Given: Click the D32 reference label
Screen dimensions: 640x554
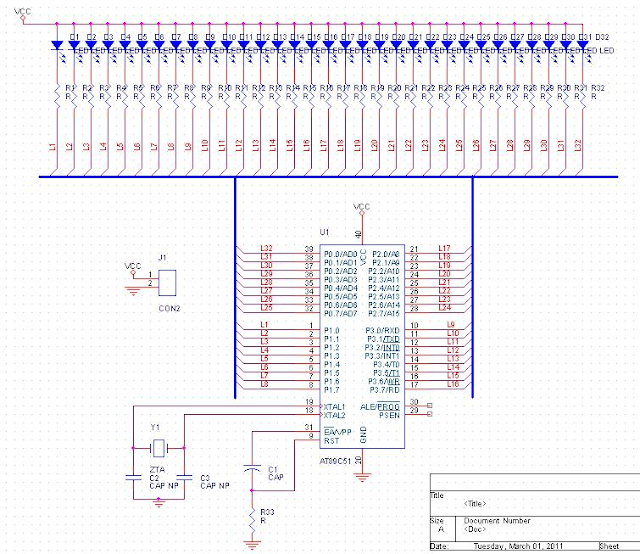Looking at the screenshot, I should pos(602,37).
